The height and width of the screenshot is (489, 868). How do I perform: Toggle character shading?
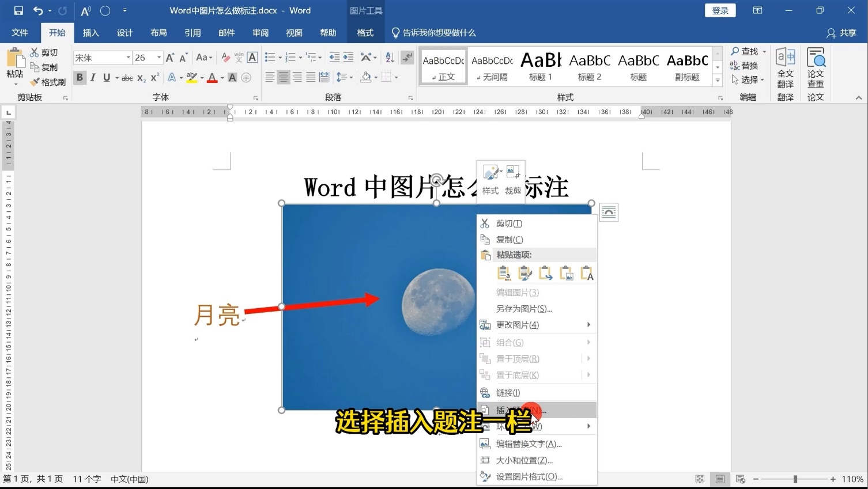coord(232,77)
